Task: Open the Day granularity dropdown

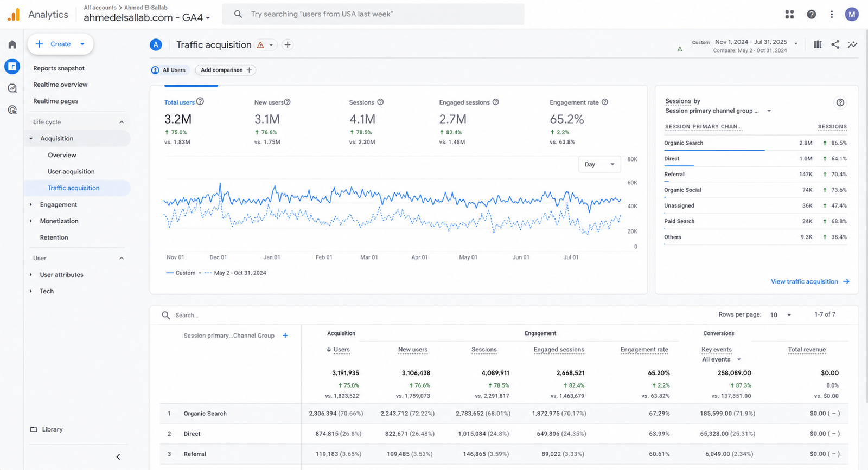Action: (599, 164)
